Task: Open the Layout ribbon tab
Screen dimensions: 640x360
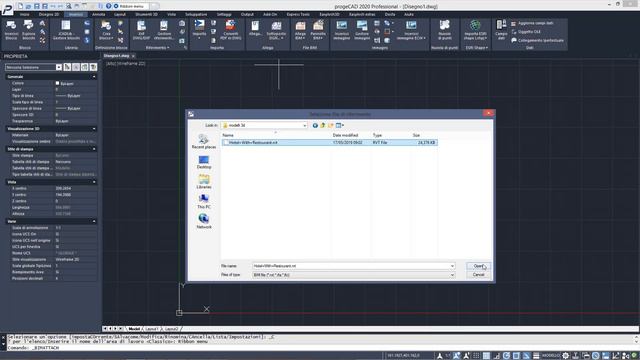Action: coord(120,14)
